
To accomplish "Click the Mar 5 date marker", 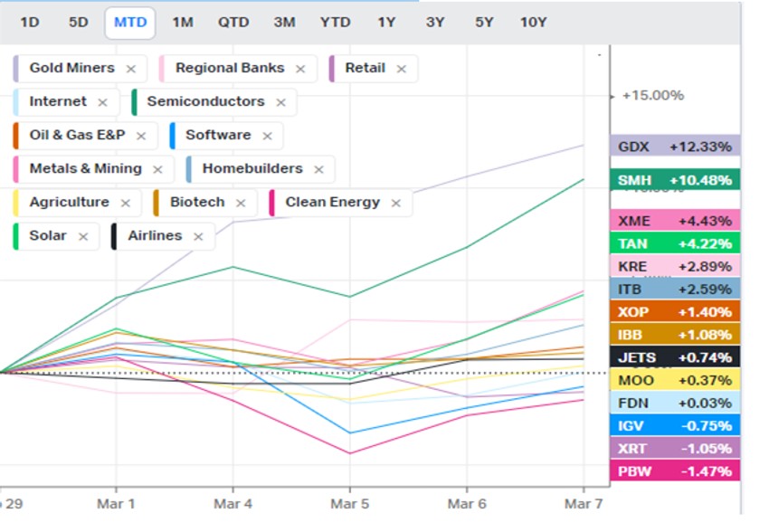I will (x=349, y=502).
